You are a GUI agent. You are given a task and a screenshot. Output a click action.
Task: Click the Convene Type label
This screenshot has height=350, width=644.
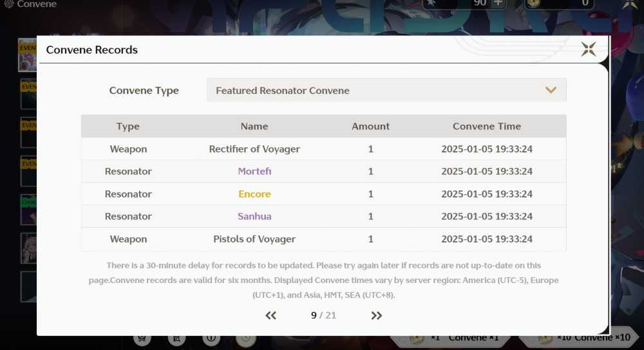pyautogui.click(x=144, y=90)
